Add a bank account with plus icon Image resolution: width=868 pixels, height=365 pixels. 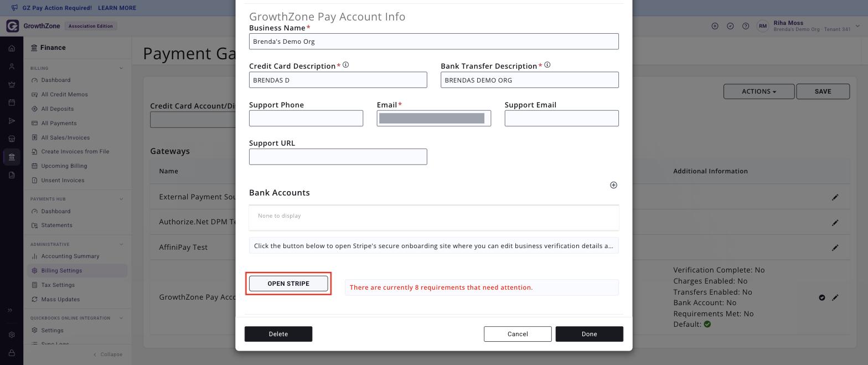coord(613,185)
